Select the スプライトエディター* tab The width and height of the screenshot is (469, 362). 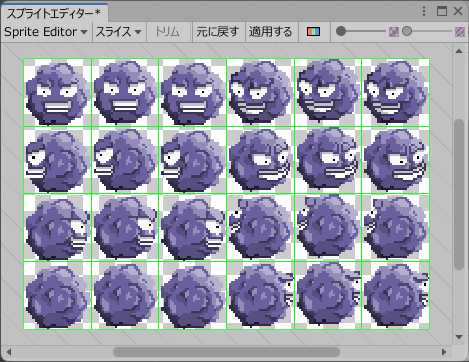point(54,13)
